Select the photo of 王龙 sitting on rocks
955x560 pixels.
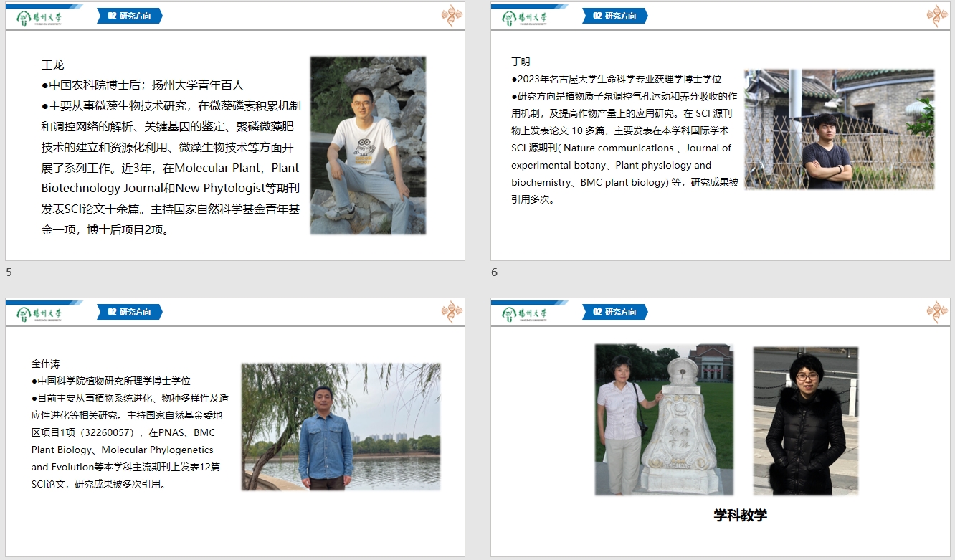point(368,146)
